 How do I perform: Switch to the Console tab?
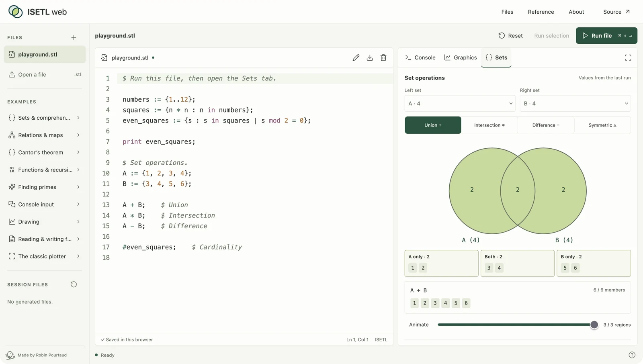(420, 57)
